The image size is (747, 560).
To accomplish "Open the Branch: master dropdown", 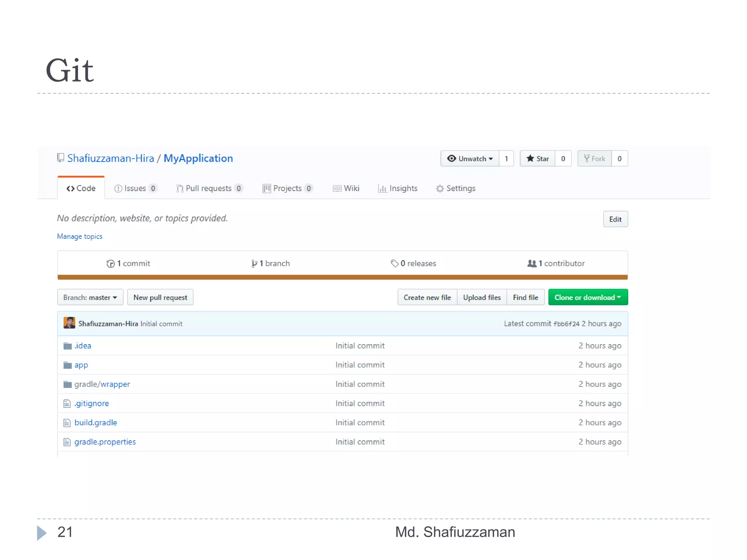I will coord(90,297).
